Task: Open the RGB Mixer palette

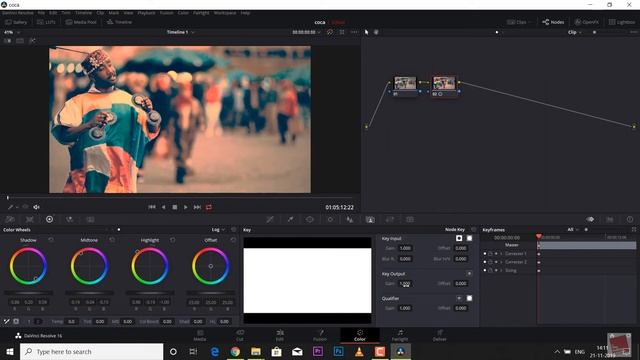Action: point(70,219)
